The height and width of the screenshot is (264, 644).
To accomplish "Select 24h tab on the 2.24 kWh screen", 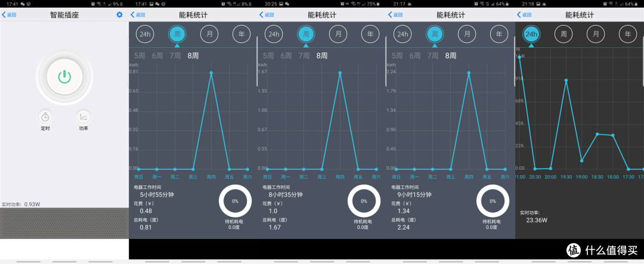I will [x=402, y=34].
